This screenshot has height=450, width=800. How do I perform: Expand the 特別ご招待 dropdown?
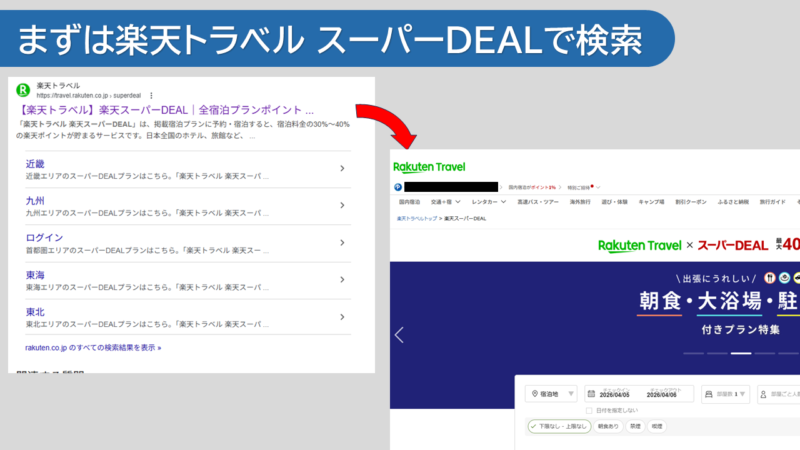584,187
